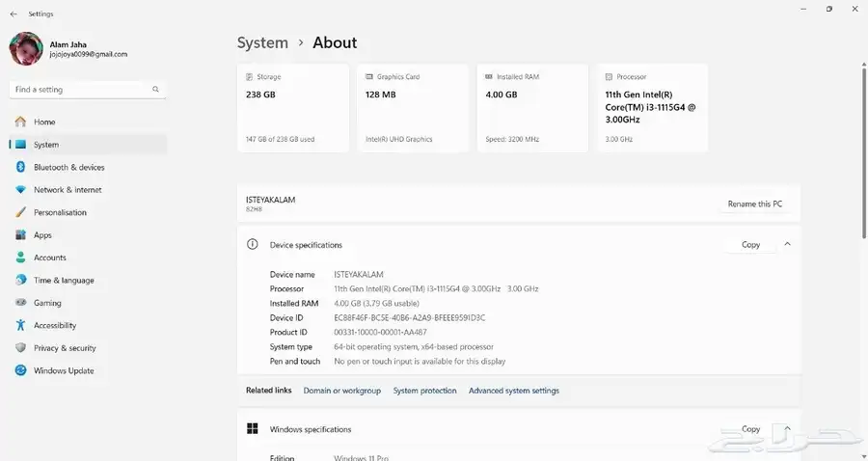Click the Installed RAM 4.00 GB card
This screenshot has width=868, height=461.
point(532,108)
